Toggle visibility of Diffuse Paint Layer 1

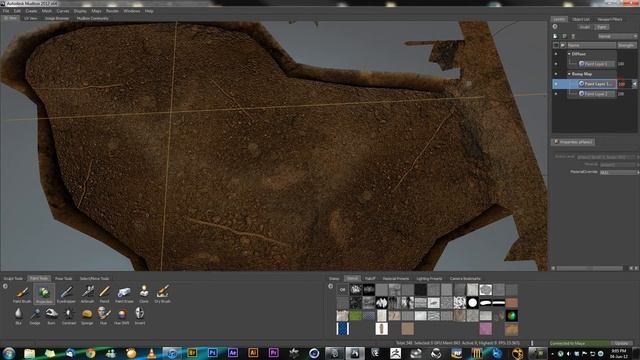556,64
